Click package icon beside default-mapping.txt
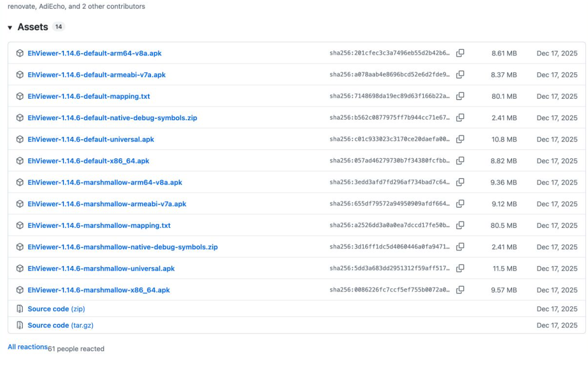588x369 pixels. [20, 96]
